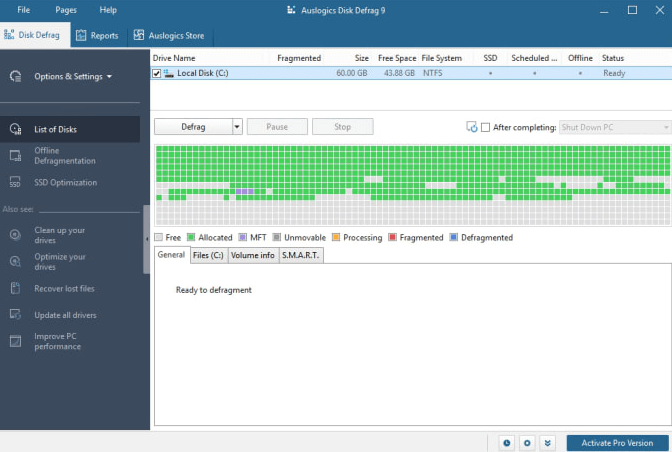672x452 pixels.
Task: Enable the After completing checkbox
Action: click(x=486, y=127)
